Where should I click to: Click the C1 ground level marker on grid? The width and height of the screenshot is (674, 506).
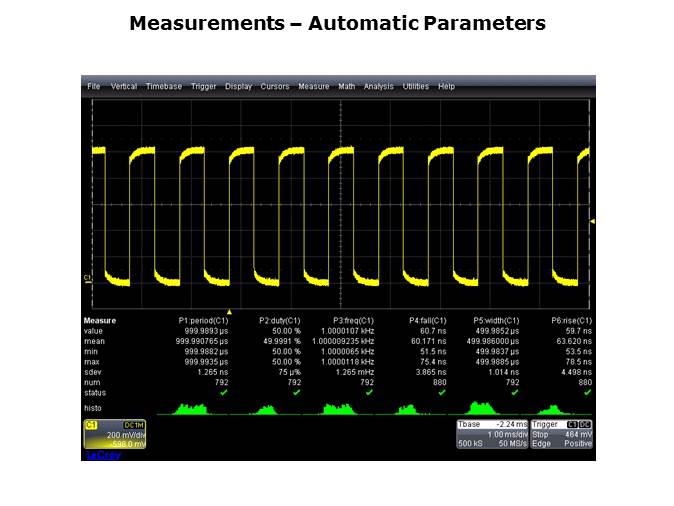pyautogui.click(x=87, y=278)
